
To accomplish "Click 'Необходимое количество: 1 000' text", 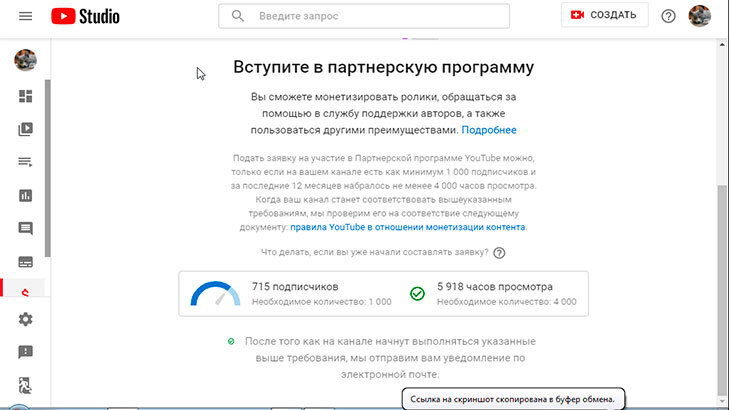I will click(322, 302).
